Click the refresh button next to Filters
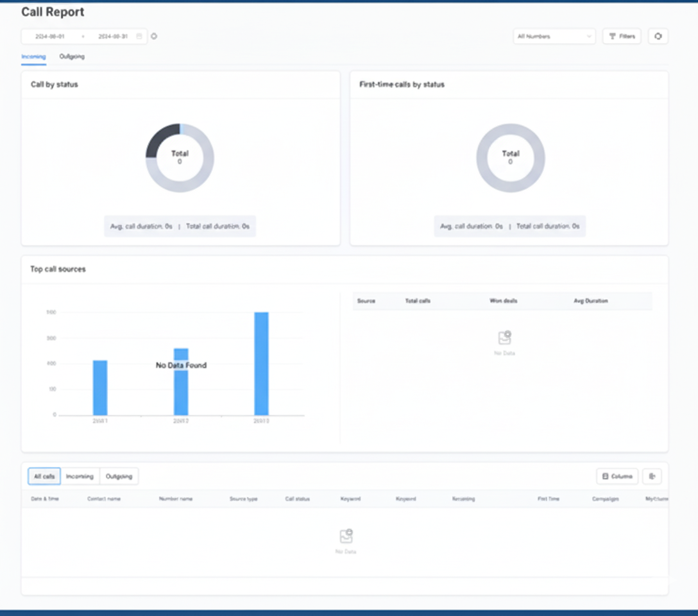The image size is (698, 616). [658, 37]
